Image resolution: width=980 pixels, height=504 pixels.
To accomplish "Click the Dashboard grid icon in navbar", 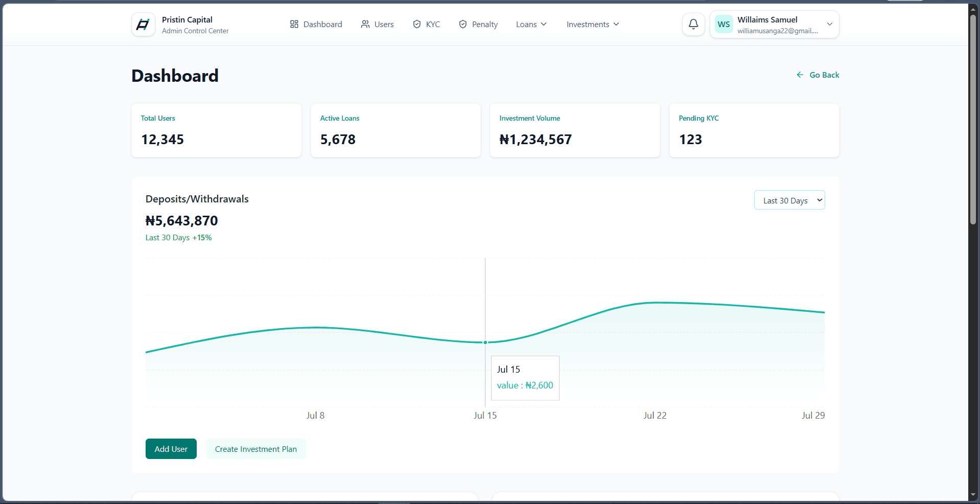I will (x=294, y=24).
